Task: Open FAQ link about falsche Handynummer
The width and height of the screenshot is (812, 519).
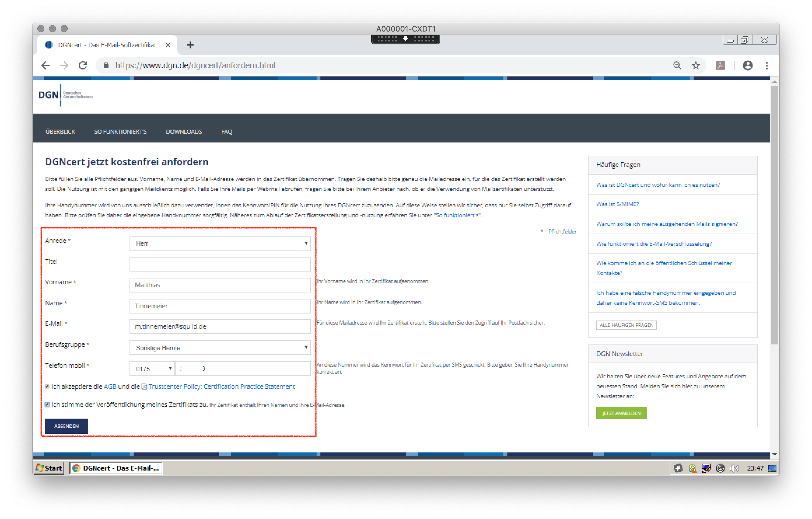Action: 666,298
